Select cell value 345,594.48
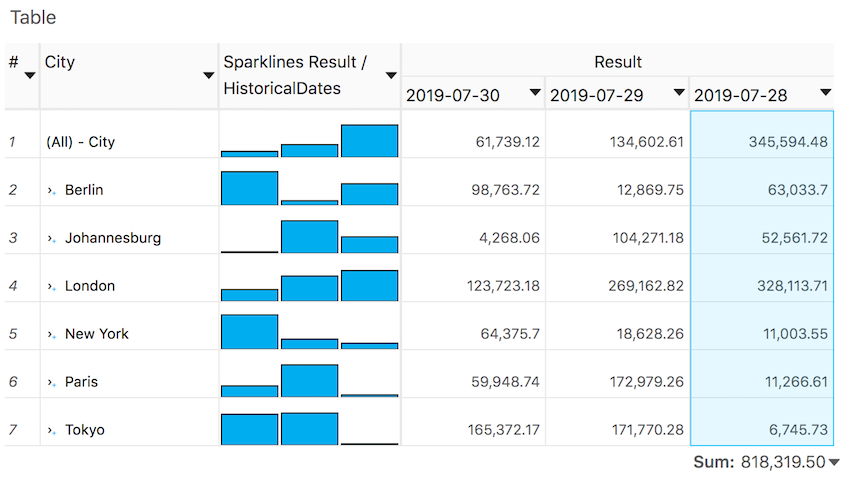Viewport: 851px width, 481px height. pyautogui.click(x=788, y=142)
